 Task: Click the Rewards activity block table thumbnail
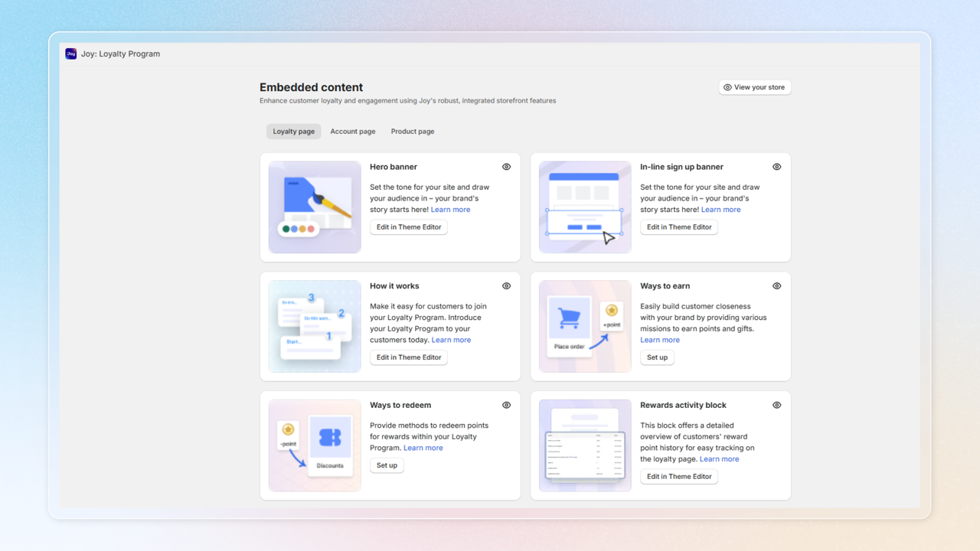585,445
